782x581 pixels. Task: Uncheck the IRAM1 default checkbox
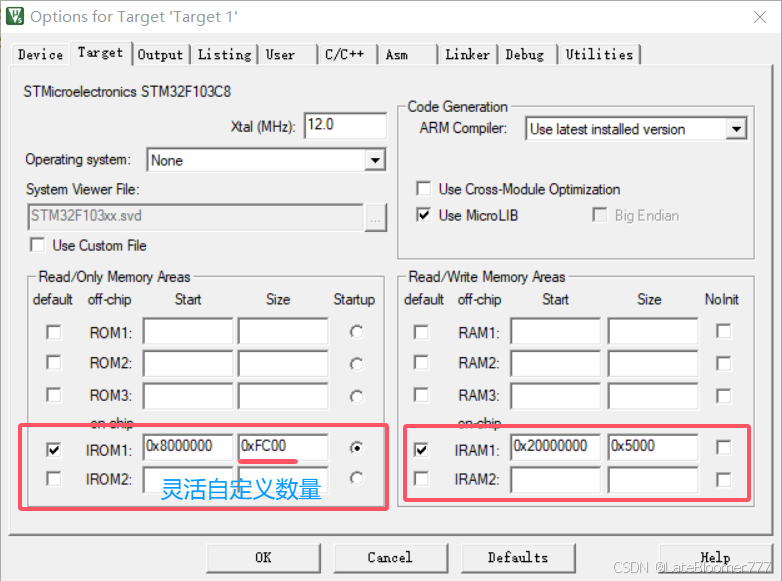[421, 450]
